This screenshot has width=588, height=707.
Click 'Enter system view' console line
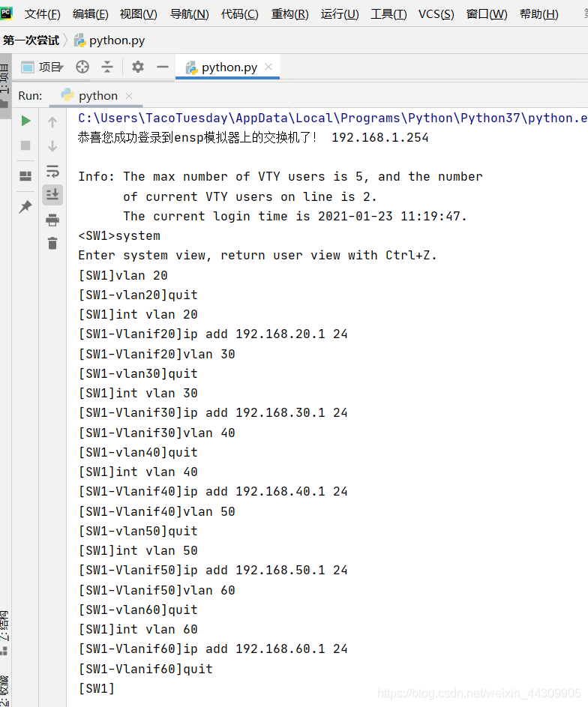point(257,256)
